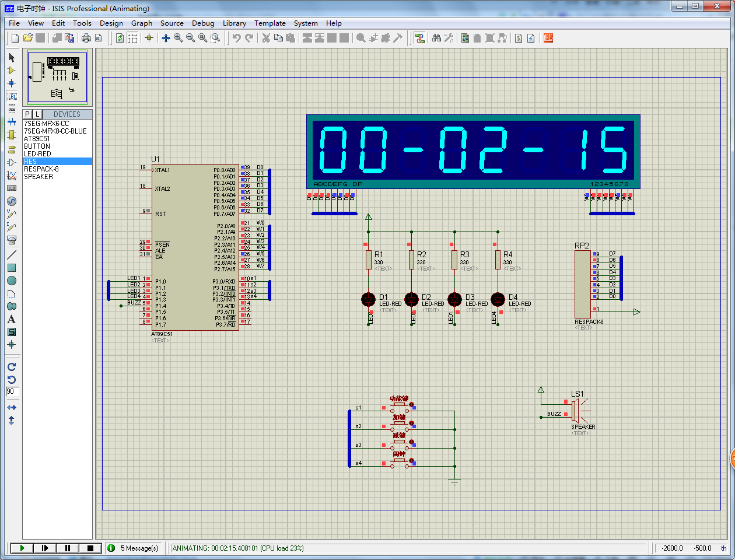Redraw the display with refresh icon

(x=120, y=38)
